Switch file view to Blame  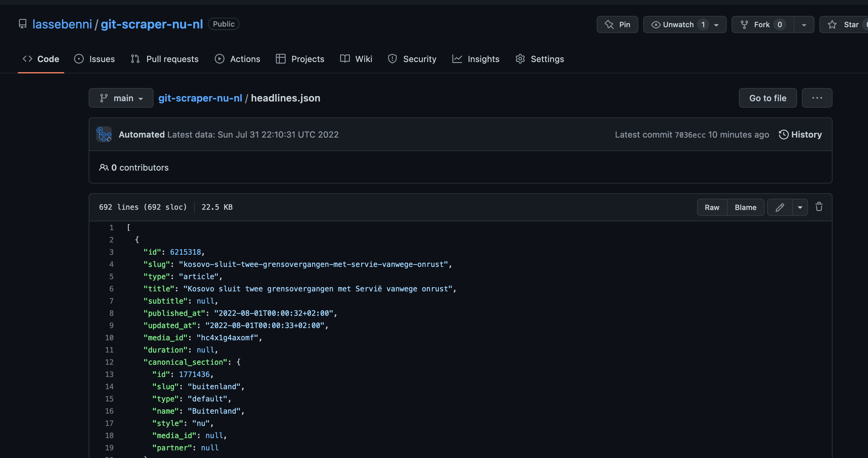745,207
